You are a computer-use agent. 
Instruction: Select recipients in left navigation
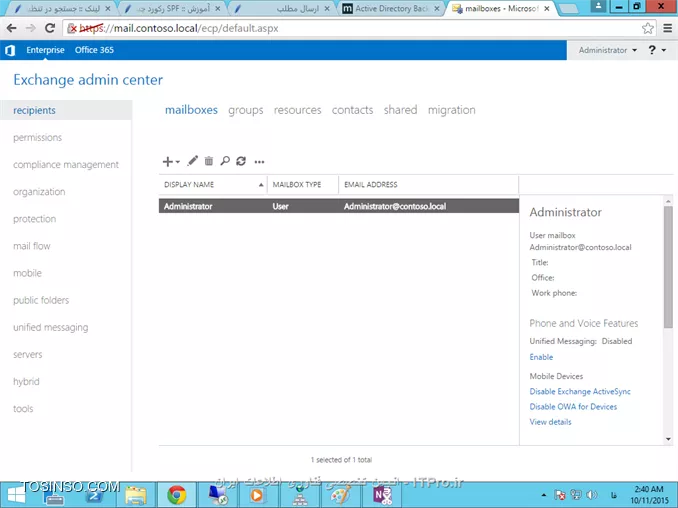pyautogui.click(x=66, y=110)
